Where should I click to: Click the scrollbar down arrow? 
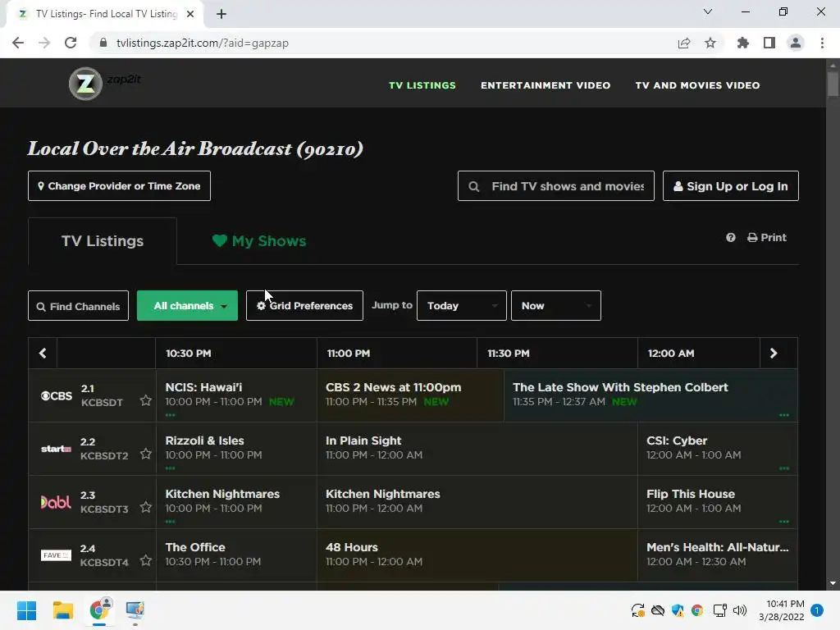click(x=833, y=583)
